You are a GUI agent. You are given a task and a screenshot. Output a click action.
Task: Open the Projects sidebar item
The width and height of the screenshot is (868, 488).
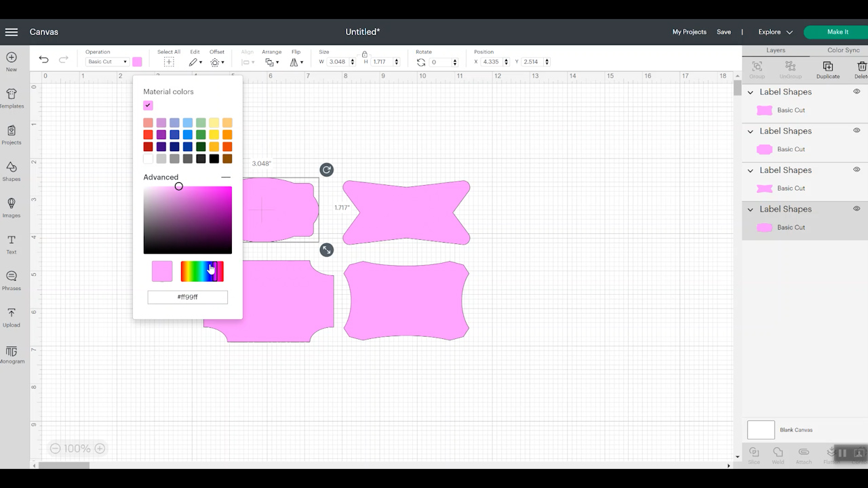[x=12, y=130]
